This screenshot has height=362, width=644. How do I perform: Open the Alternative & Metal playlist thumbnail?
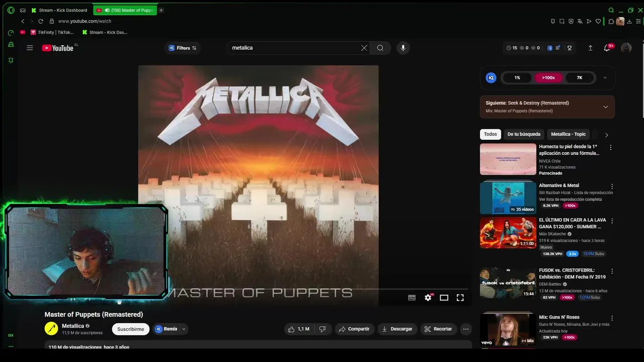coord(508,198)
